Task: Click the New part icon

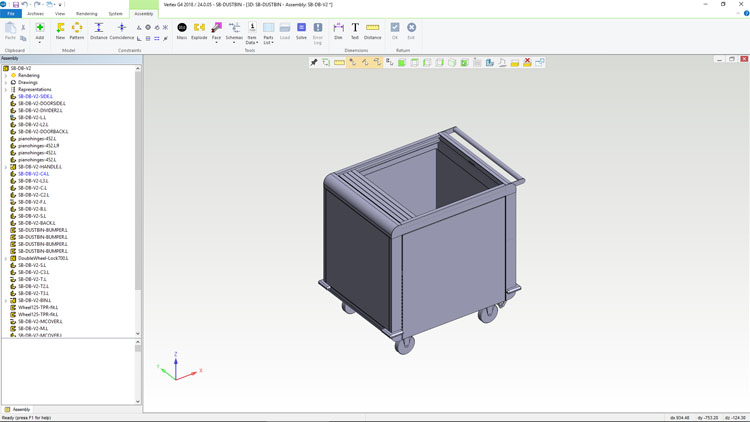Action: coord(60,31)
